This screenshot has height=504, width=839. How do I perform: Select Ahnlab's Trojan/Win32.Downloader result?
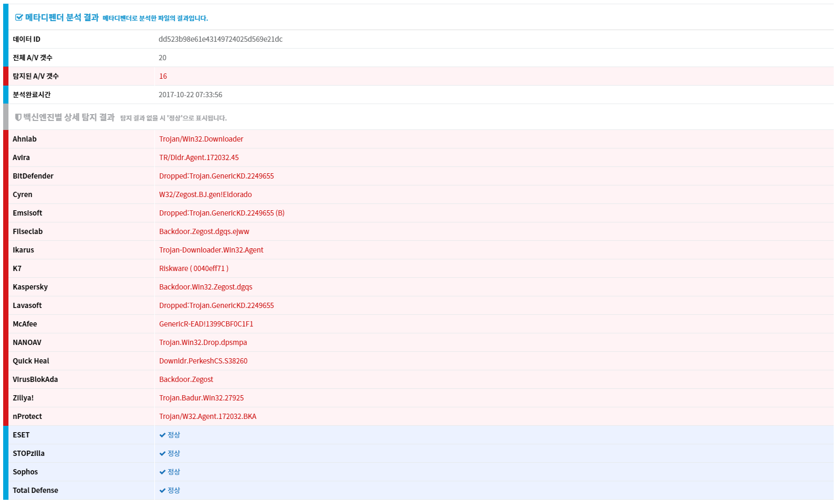[201, 139]
